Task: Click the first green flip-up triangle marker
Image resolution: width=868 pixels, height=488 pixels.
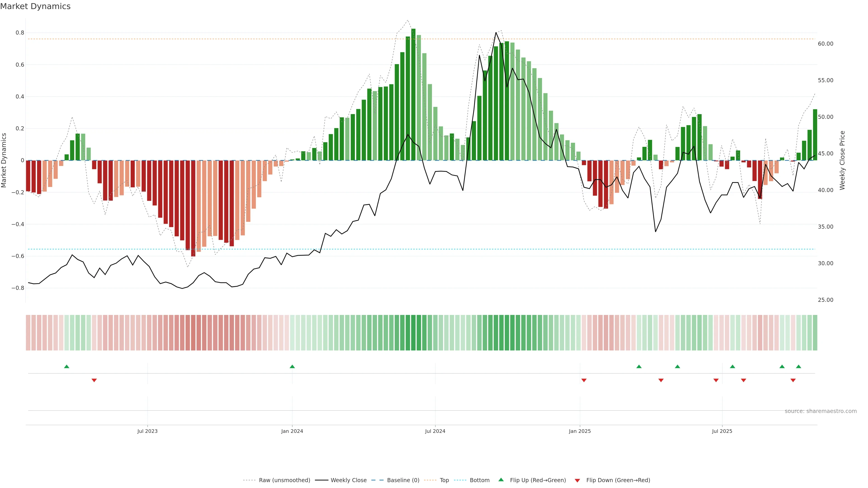Action: point(67,366)
